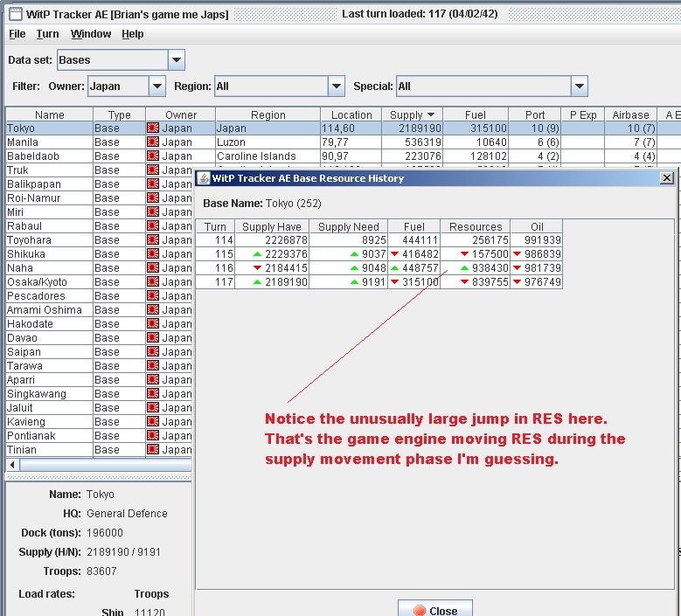Select the Rabaul base row
This screenshot has height=616, width=681.
pyautogui.click(x=99, y=226)
